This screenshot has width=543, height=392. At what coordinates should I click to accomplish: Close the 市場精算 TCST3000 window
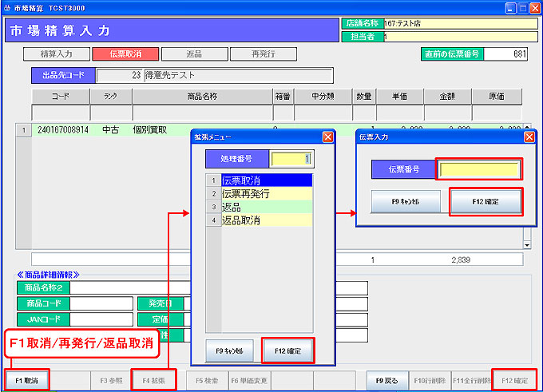(535, 8)
